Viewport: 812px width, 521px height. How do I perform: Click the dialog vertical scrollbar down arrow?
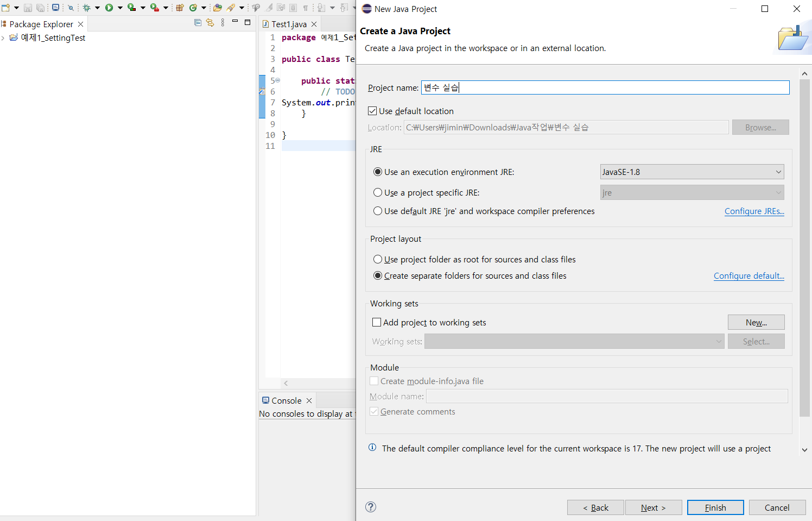pos(804,450)
